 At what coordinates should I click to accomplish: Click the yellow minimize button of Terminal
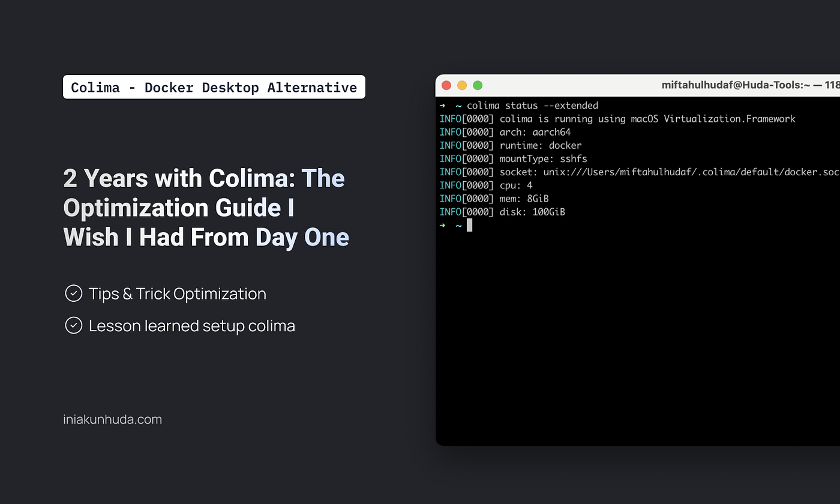pos(462,85)
